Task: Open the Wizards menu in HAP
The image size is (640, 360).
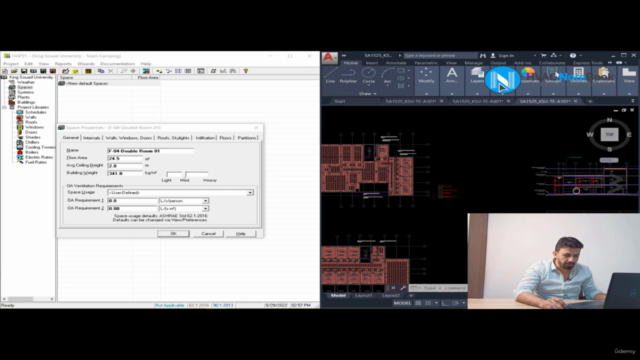Action: 86,64
